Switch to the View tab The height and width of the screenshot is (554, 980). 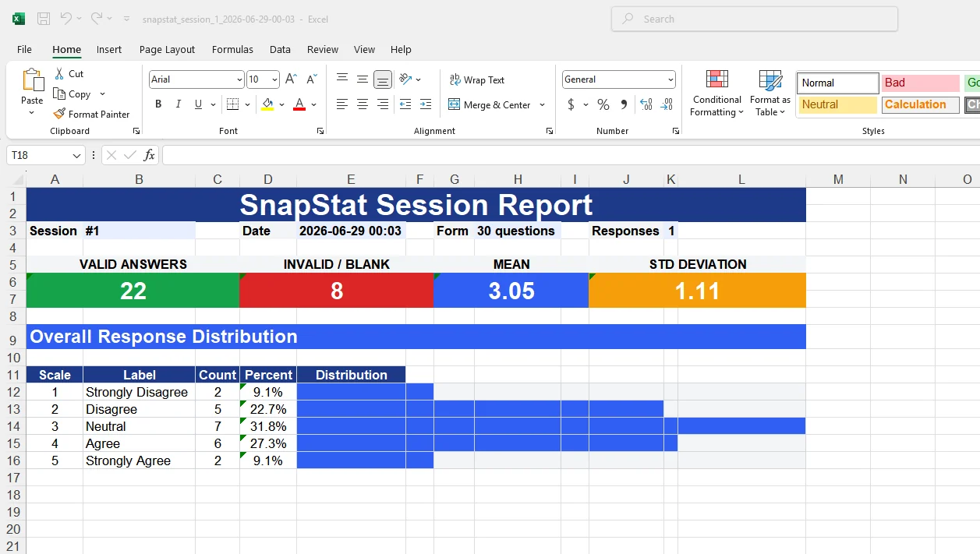[x=364, y=49]
